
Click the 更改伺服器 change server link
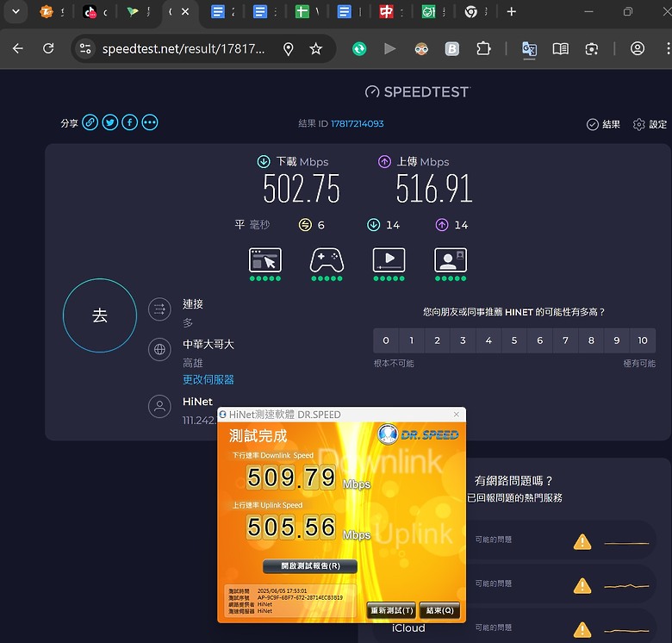click(x=208, y=380)
